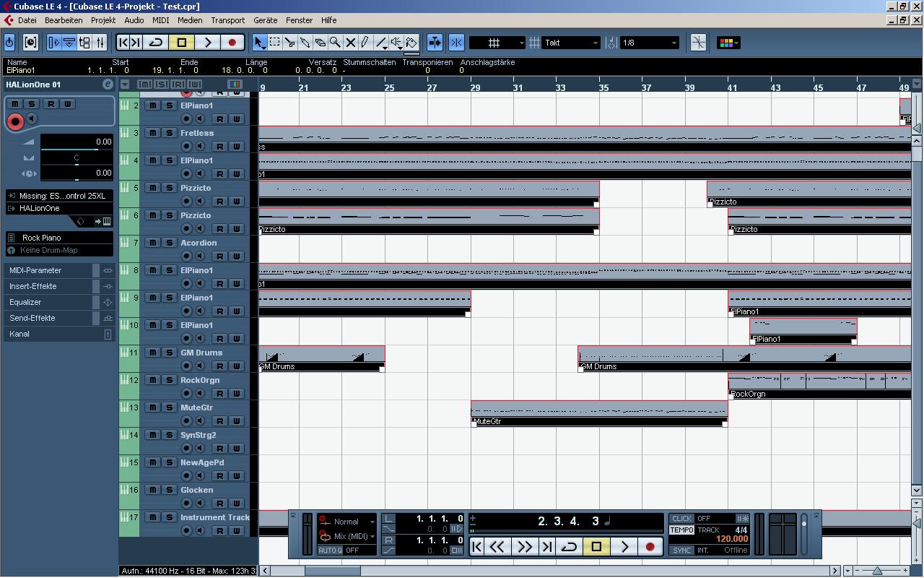Select the Play speaker tool
924x578 pixels.
(x=396, y=43)
